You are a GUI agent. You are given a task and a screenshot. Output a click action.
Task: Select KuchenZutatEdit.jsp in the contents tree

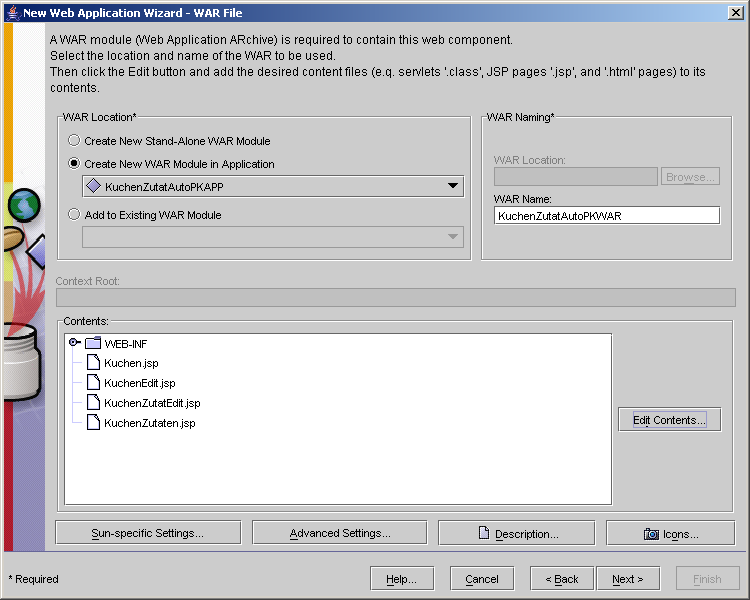(152, 403)
